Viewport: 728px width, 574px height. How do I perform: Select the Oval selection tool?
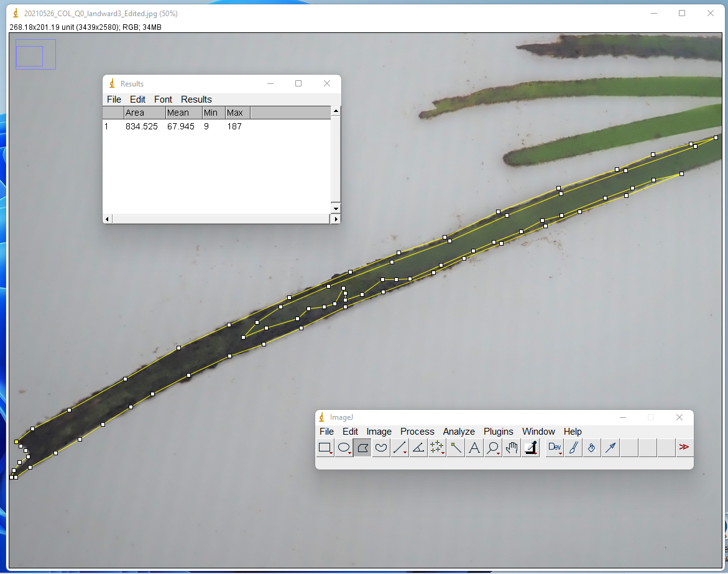(x=344, y=447)
